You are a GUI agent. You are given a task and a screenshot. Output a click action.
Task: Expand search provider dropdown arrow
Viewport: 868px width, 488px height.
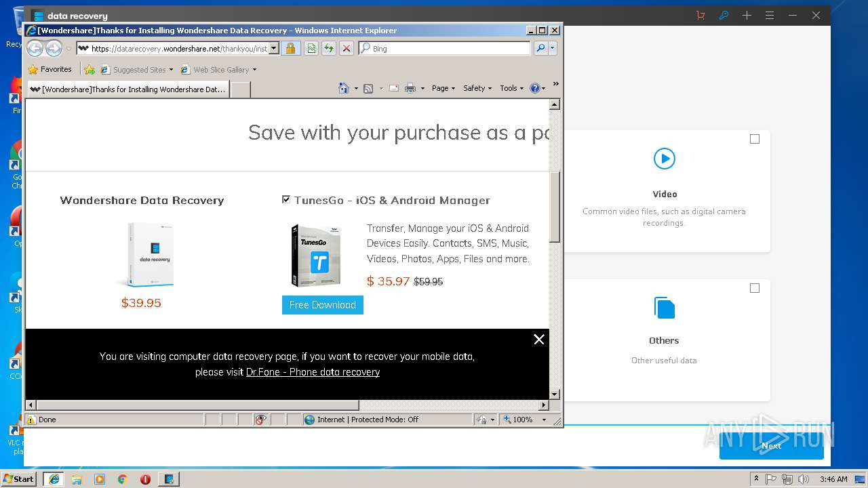pyautogui.click(x=553, y=48)
